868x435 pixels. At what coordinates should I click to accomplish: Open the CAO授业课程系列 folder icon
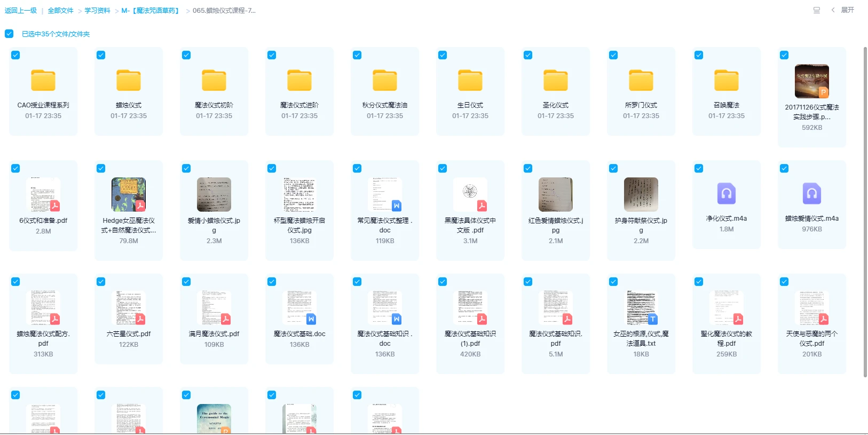(x=43, y=81)
